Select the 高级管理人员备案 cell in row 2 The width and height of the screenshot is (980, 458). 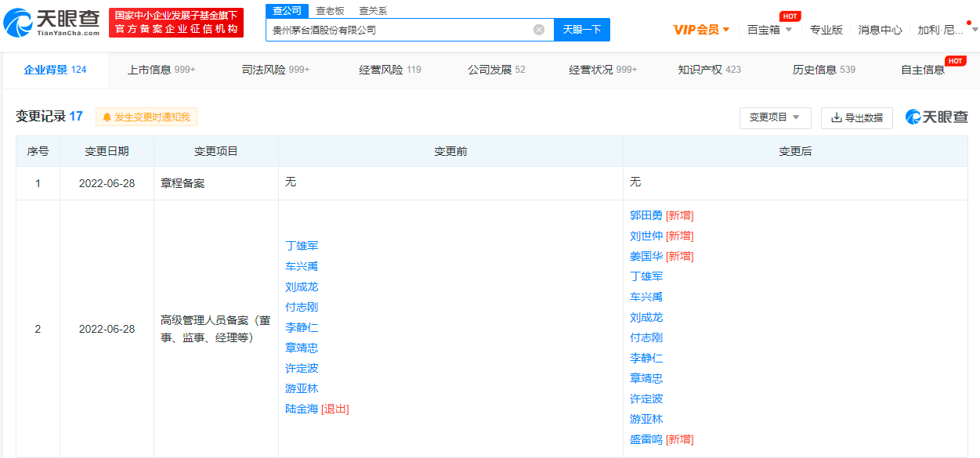point(216,329)
